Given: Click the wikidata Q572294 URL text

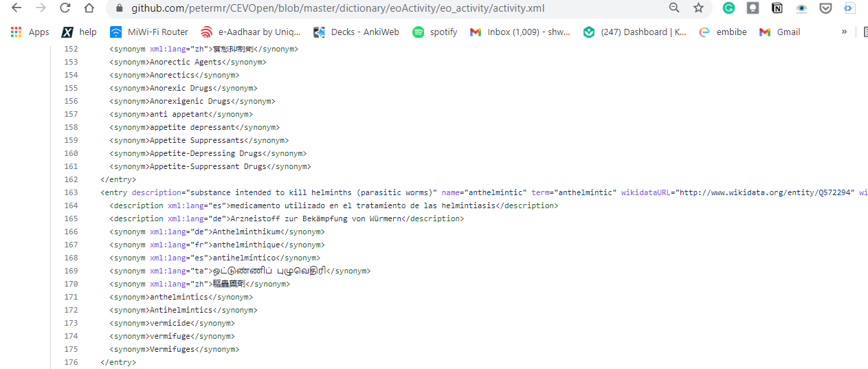Looking at the screenshot, I should point(766,193).
